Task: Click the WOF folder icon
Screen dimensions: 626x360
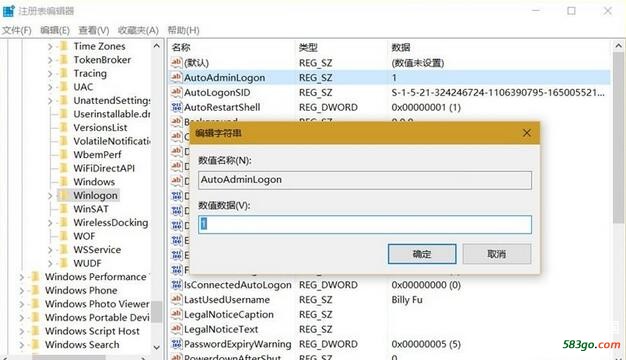Action: click(63, 236)
